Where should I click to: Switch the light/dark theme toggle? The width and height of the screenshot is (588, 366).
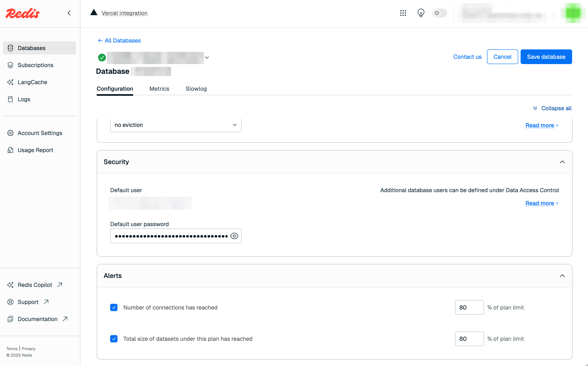pos(439,13)
